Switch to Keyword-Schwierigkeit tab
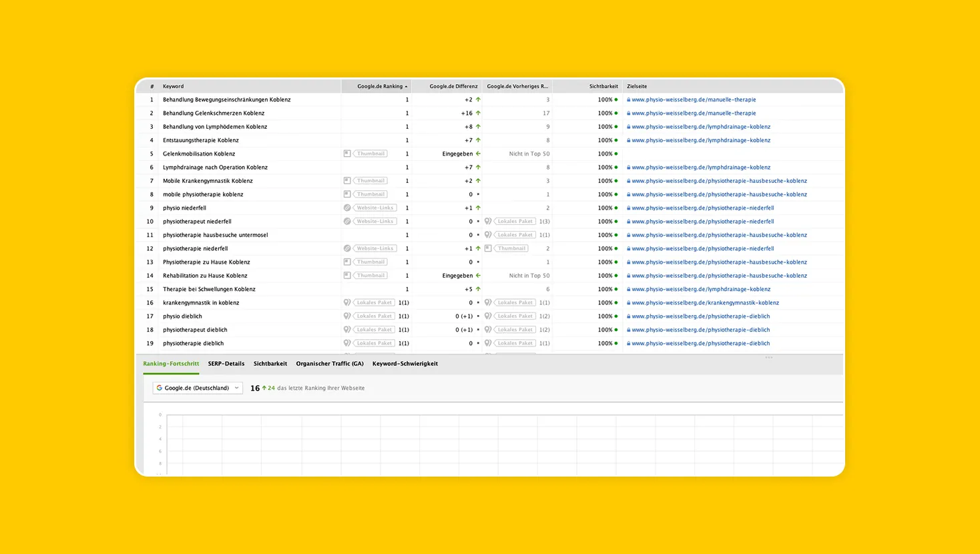 coord(405,364)
